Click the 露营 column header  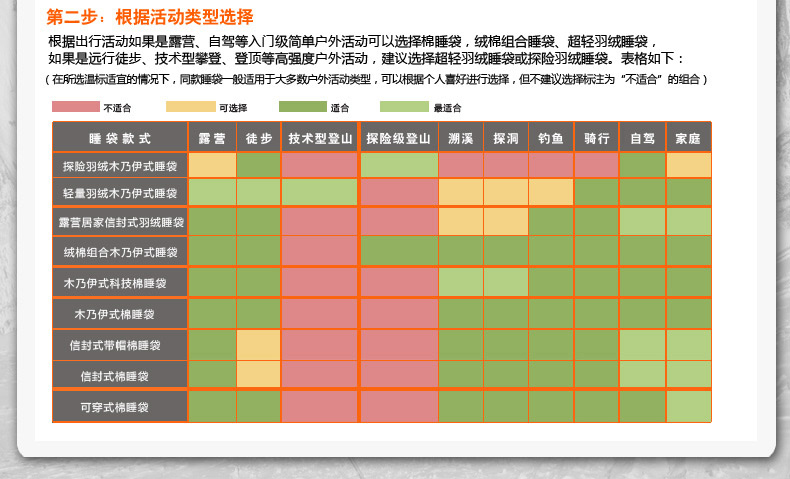click(x=212, y=137)
